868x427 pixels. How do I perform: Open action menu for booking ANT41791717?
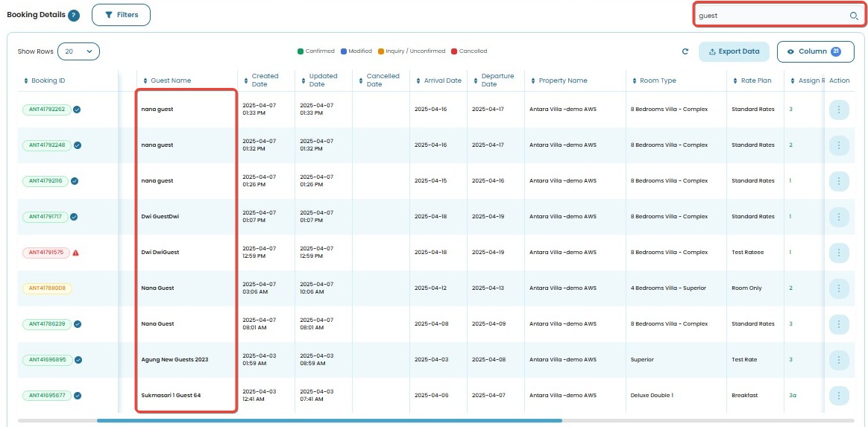click(839, 217)
